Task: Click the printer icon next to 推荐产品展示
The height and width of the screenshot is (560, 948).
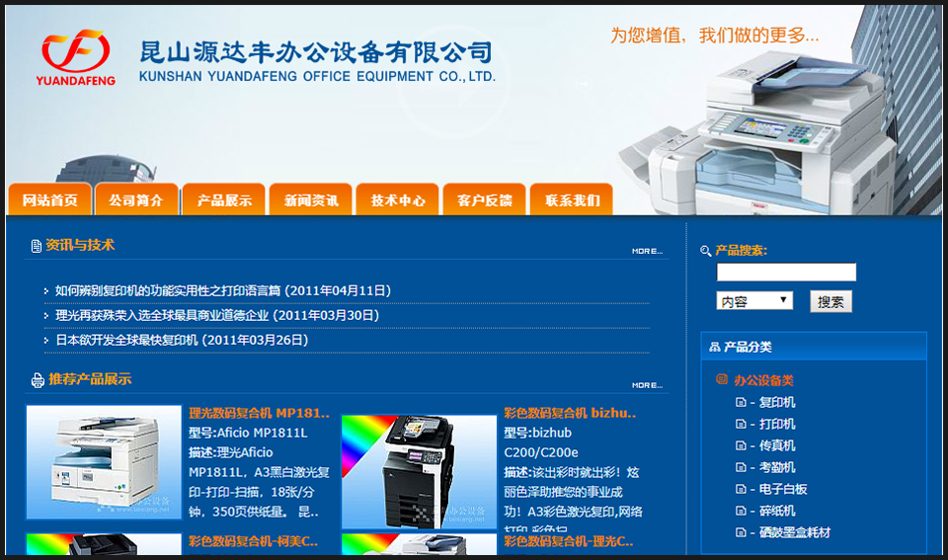Action: click(38, 380)
